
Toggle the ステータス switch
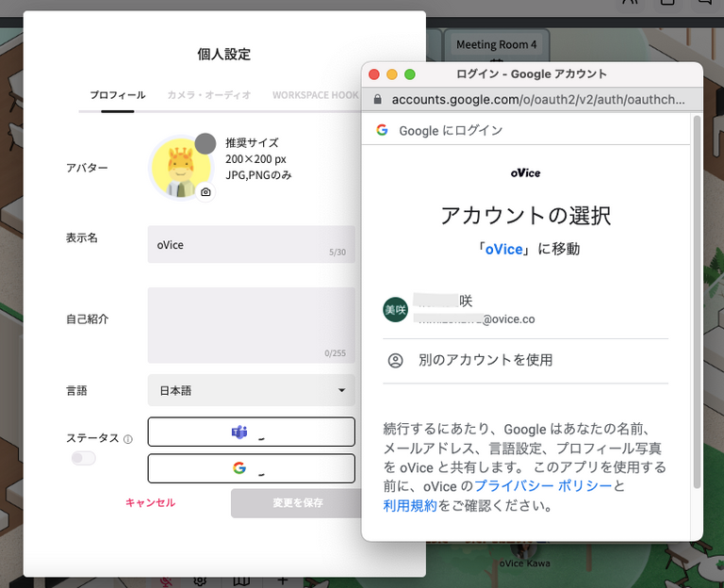(x=83, y=458)
